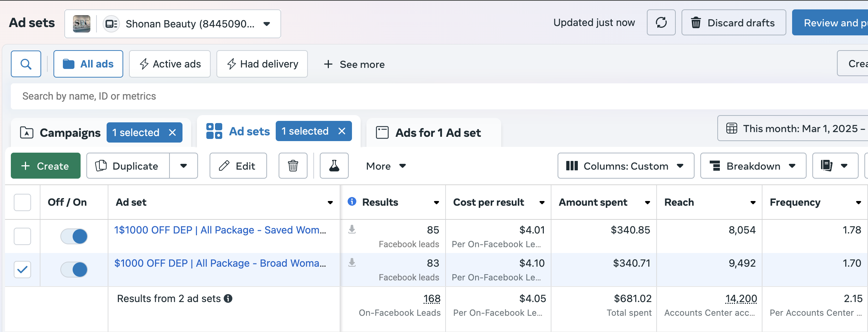
Task: Click the green Create button
Action: tap(46, 166)
